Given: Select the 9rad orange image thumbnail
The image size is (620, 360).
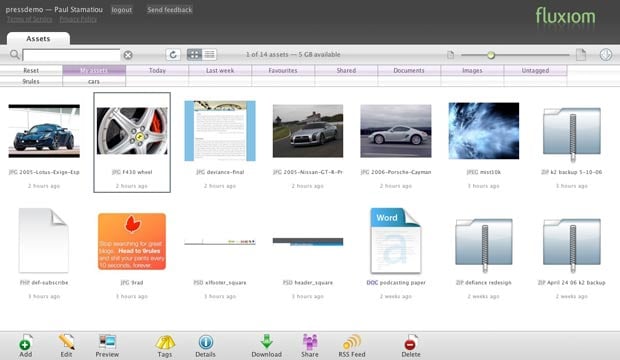Looking at the screenshot, I should (x=132, y=241).
